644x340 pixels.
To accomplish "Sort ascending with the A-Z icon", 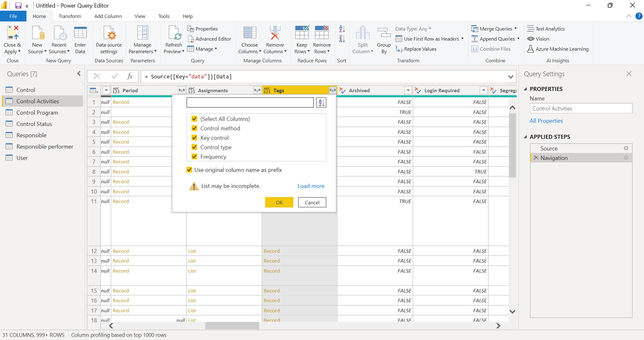I will pyautogui.click(x=342, y=29).
